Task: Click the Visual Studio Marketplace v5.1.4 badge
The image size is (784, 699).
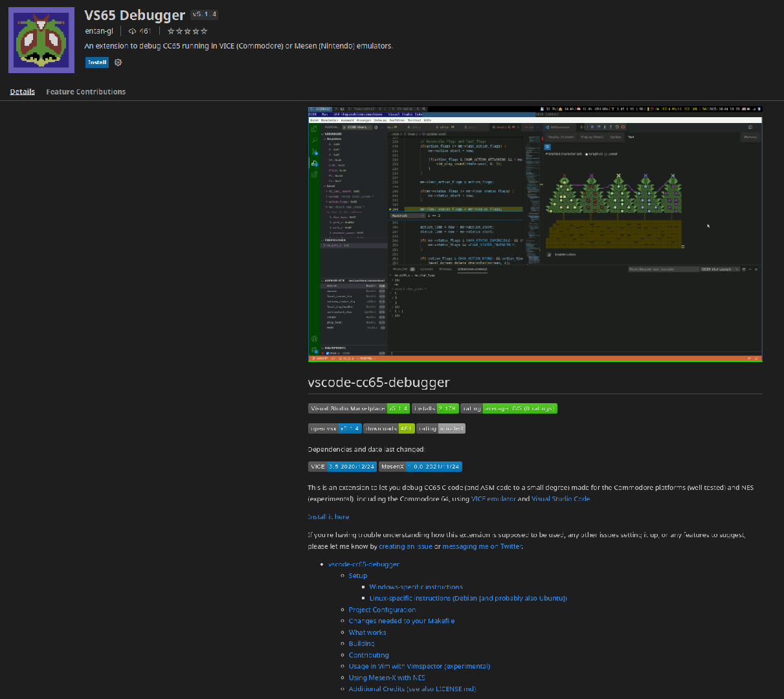Action: [x=359, y=408]
